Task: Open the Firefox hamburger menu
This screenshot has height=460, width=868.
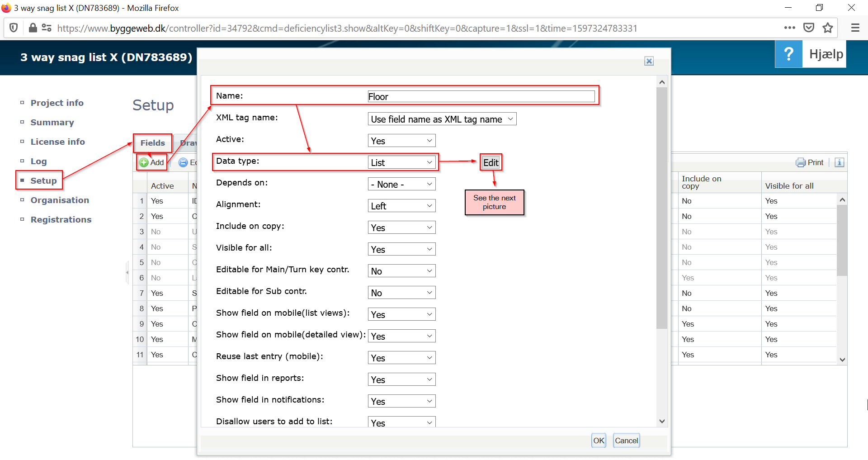Action: 855,28
